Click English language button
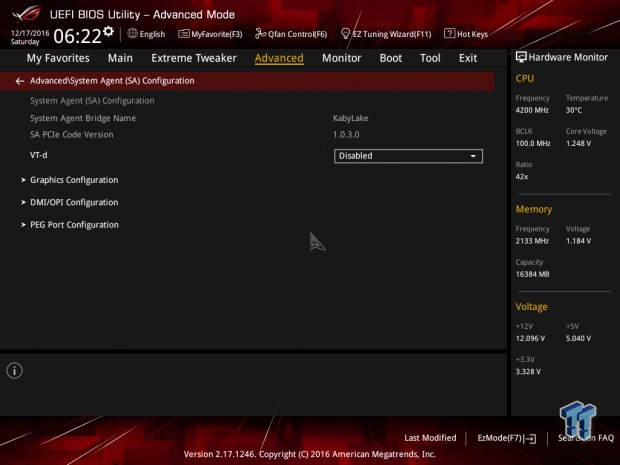Screen dimensions: 620x465 point(146,34)
